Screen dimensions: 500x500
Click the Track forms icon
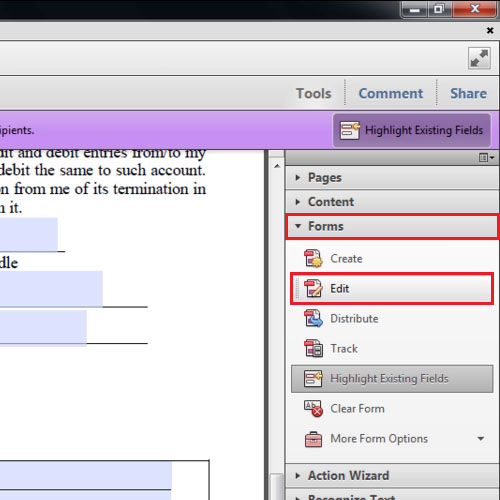313,349
